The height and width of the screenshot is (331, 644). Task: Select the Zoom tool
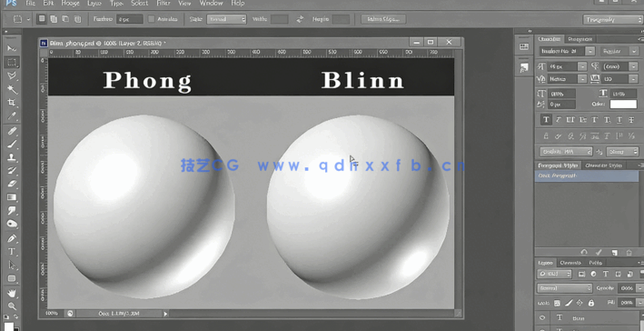tap(12, 306)
